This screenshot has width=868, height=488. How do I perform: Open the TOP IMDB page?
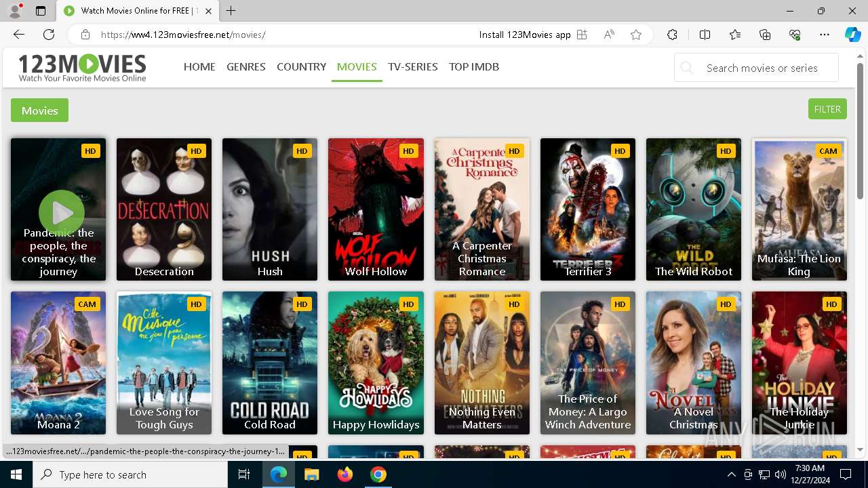tap(474, 66)
